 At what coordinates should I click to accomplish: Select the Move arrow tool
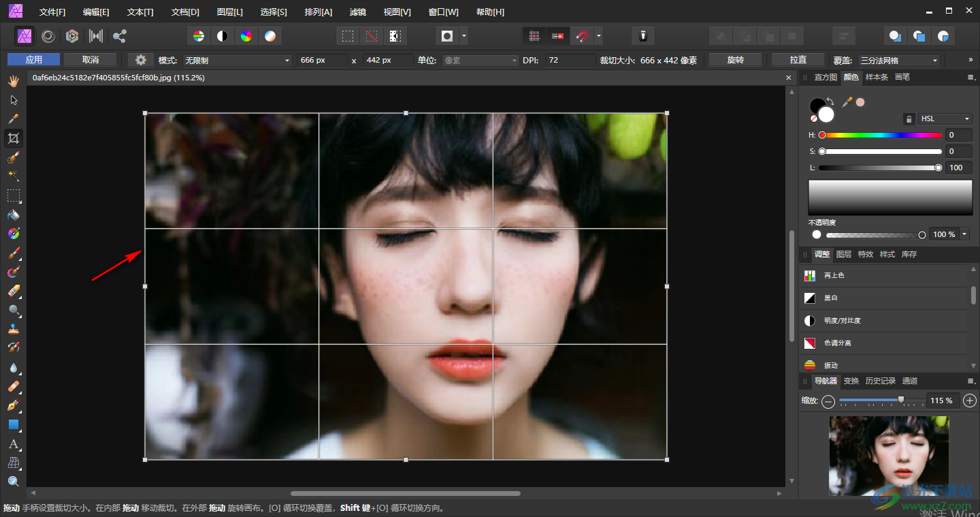pos(13,100)
